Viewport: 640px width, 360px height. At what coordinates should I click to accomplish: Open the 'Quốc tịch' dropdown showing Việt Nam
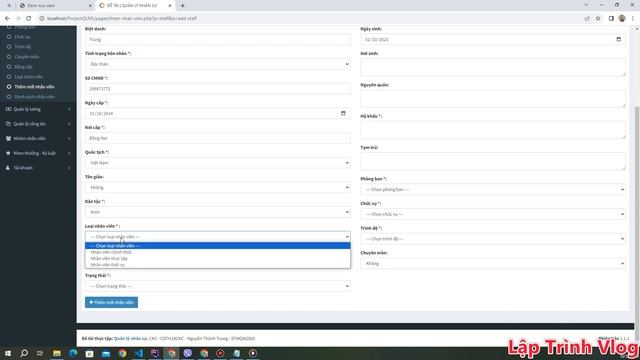click(x=218, y=163)
